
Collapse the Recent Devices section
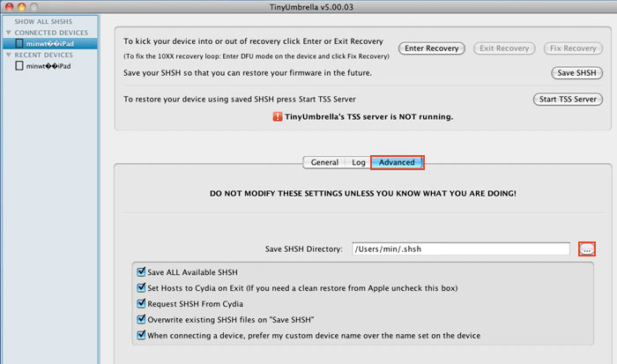point(8,55)
